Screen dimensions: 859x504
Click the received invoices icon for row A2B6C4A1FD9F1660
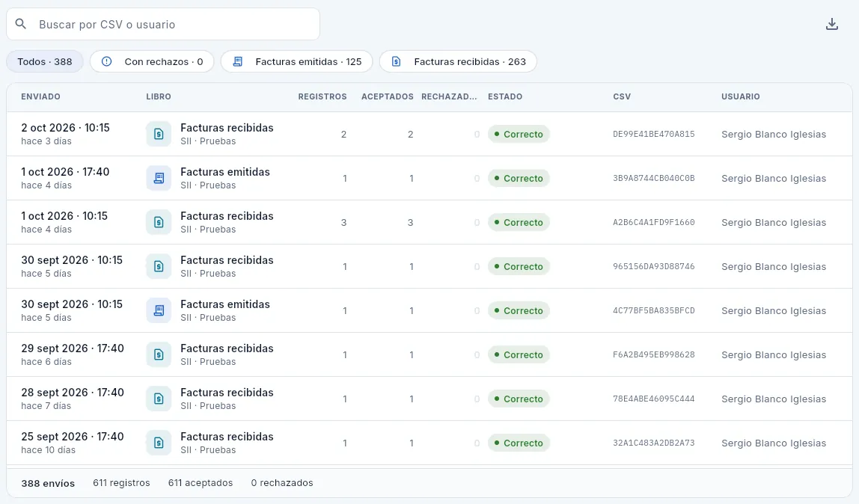click(x=159, y=222)
